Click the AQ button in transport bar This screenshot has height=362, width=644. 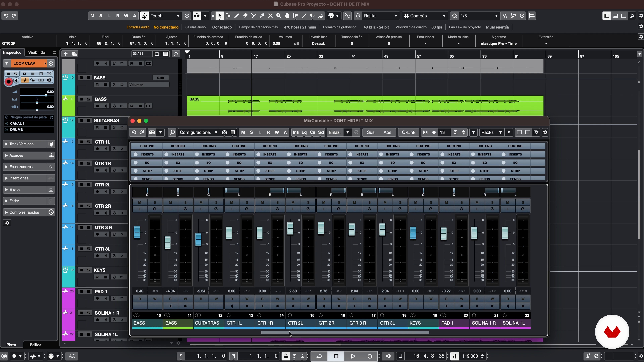click(72, 356)
